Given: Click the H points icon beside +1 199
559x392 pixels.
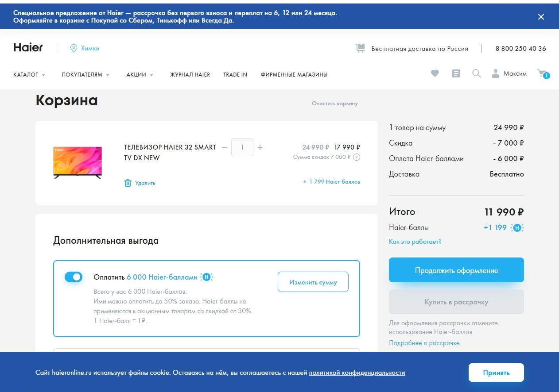Looking at the screenshot, I should point(517,228).
